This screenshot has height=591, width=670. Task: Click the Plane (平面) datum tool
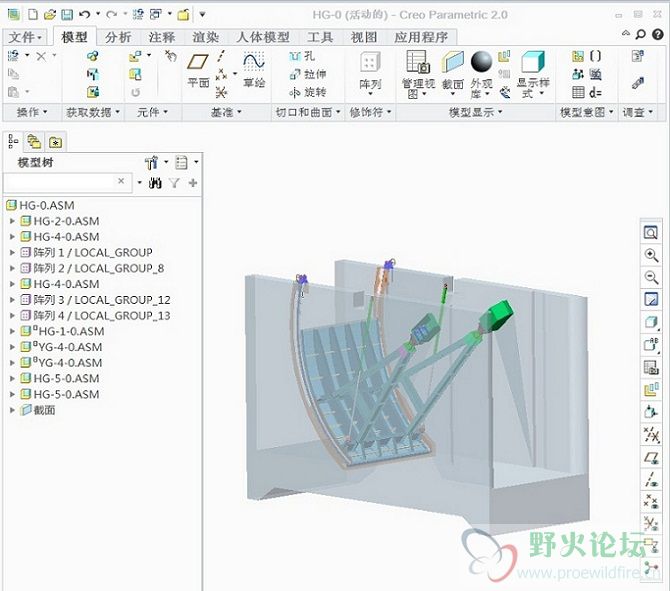click(x=198, y=71)
